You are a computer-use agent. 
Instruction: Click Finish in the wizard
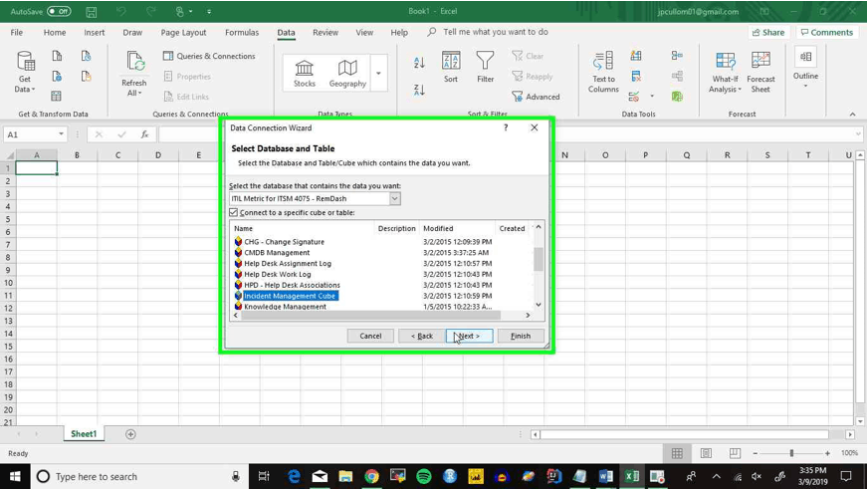point(521,336)
